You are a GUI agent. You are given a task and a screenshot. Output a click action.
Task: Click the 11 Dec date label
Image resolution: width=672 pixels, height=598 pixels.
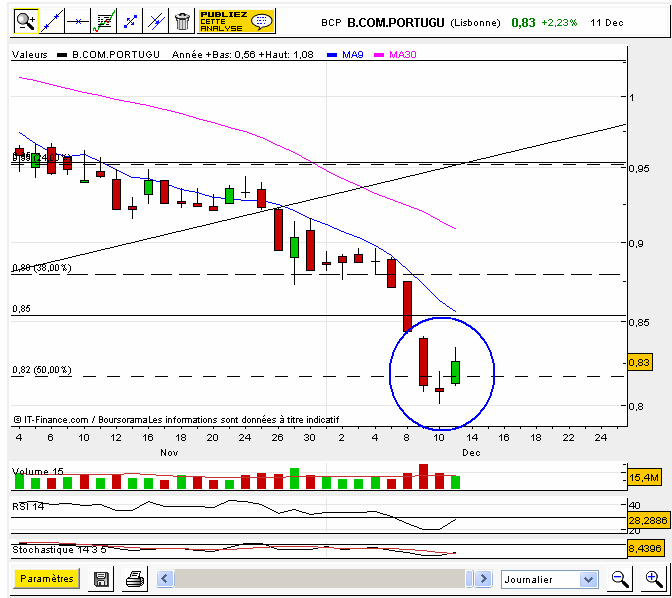point(606,23)
